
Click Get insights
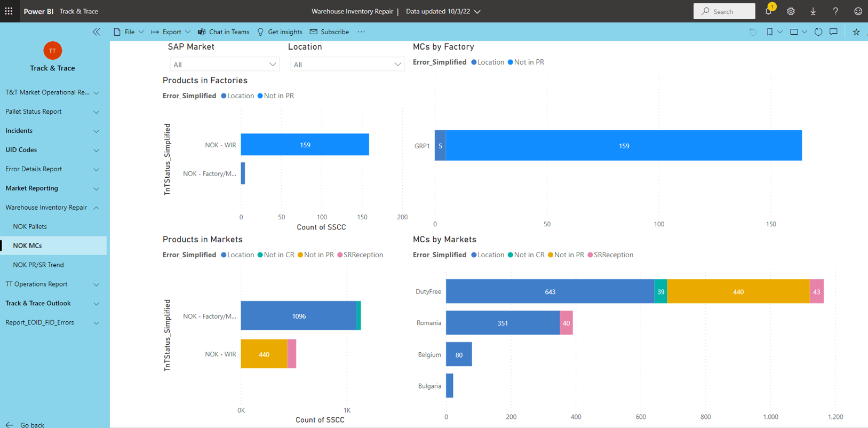(280, 32)
